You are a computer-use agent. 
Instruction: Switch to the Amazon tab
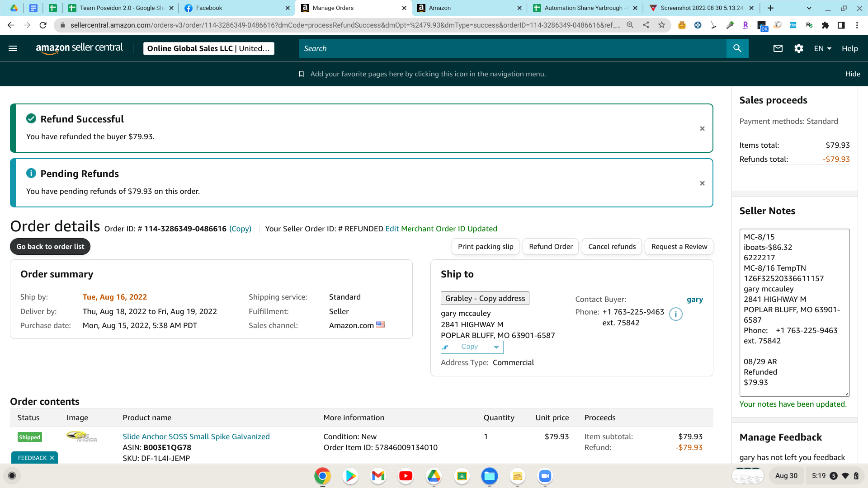pyautogui.click(x=469, y=8)
